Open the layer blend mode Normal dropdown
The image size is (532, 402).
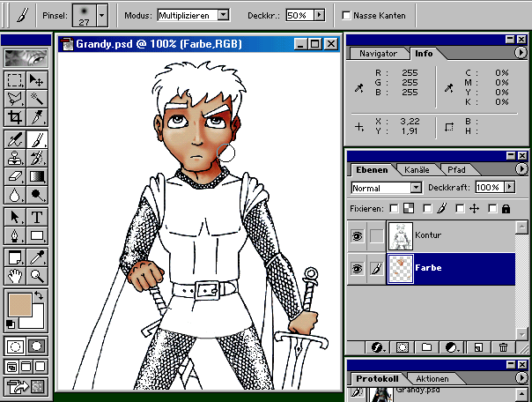tap(416, 188)
